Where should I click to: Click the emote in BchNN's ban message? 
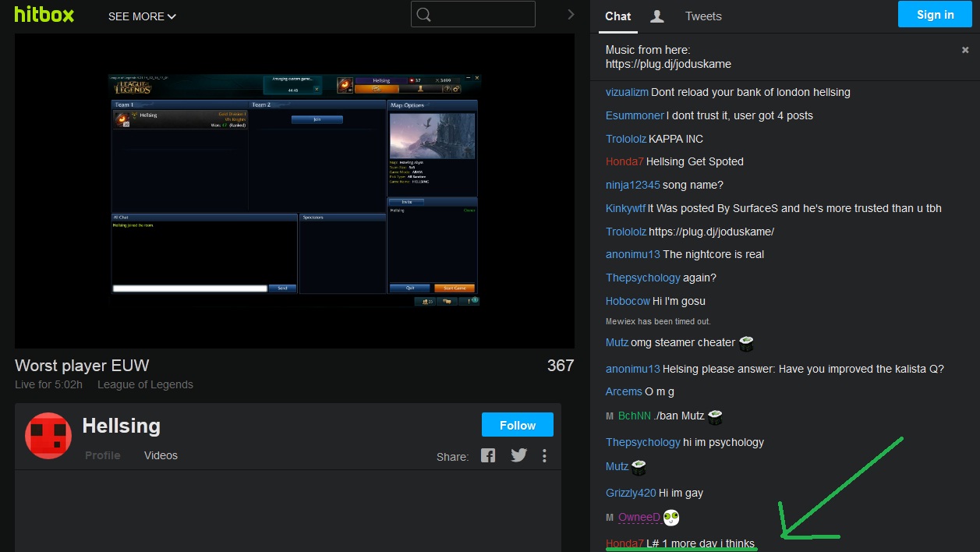(x=715, y=416)
